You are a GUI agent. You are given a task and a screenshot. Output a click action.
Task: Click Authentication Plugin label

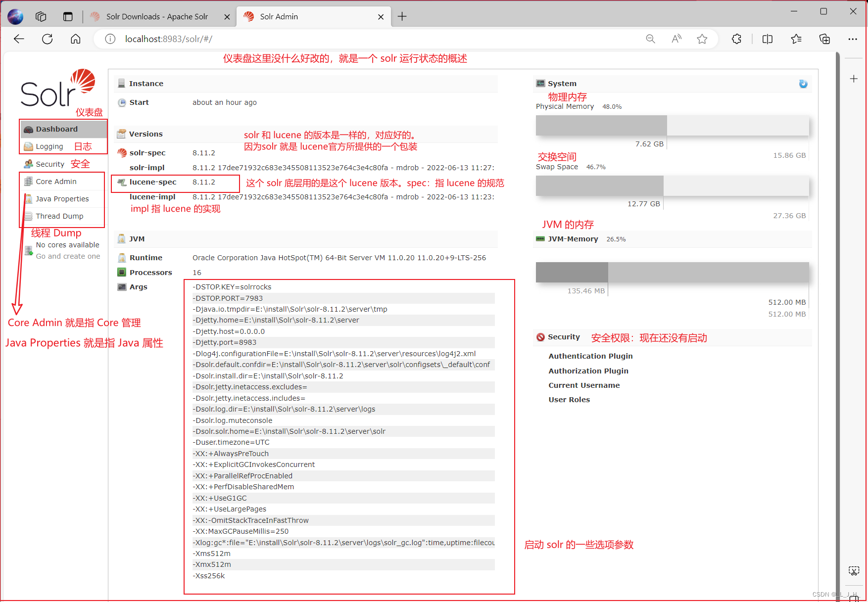[590, 356]
